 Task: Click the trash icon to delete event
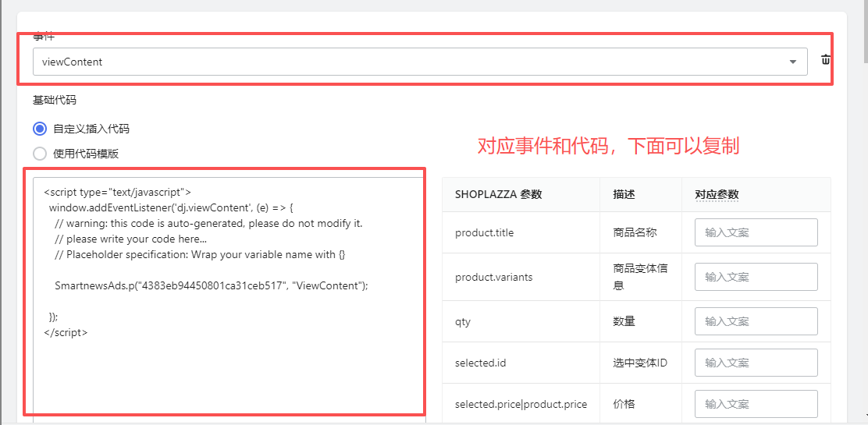pos(825,60)
